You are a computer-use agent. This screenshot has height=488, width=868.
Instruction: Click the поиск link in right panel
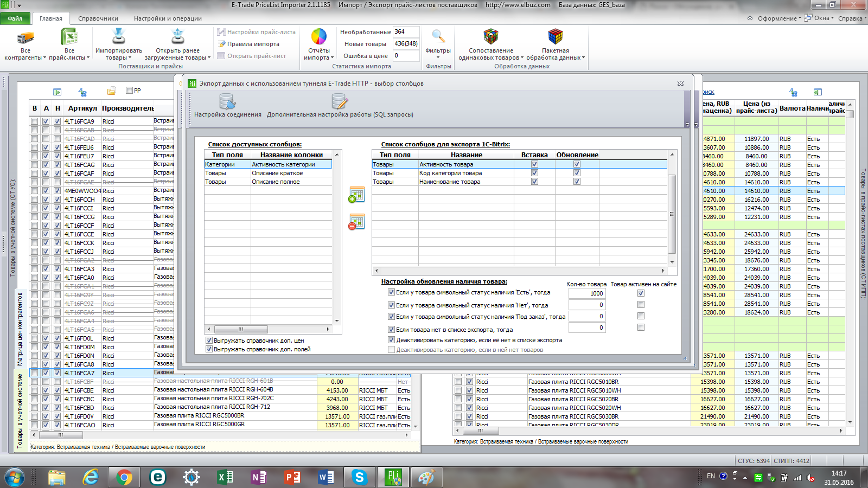click(708, 92)
